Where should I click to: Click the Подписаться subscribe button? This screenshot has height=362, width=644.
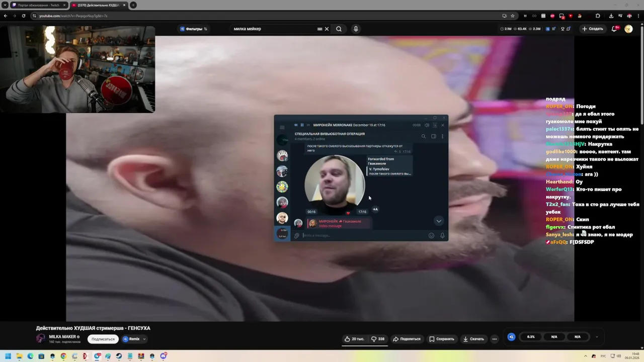click(x=103, y=339)
